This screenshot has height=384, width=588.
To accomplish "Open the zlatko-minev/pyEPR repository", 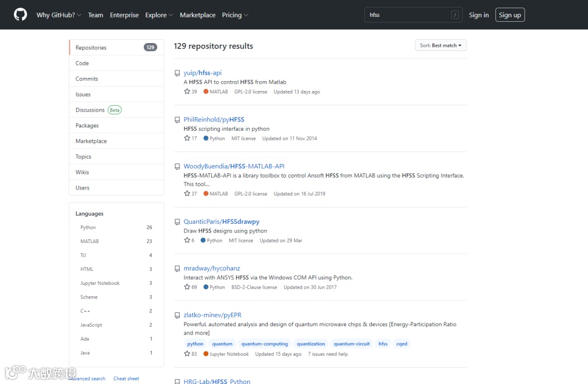I will coord(212,315).
